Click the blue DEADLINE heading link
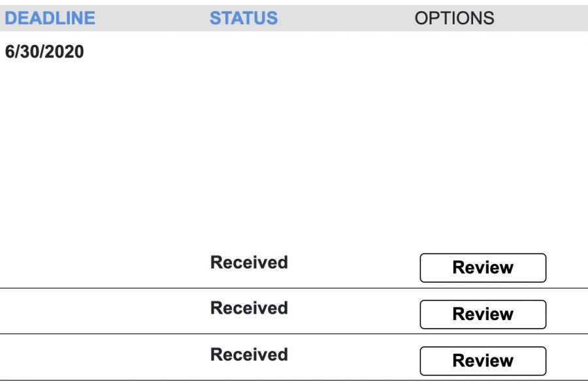588x392 pixels. click(x=50, y=18)
